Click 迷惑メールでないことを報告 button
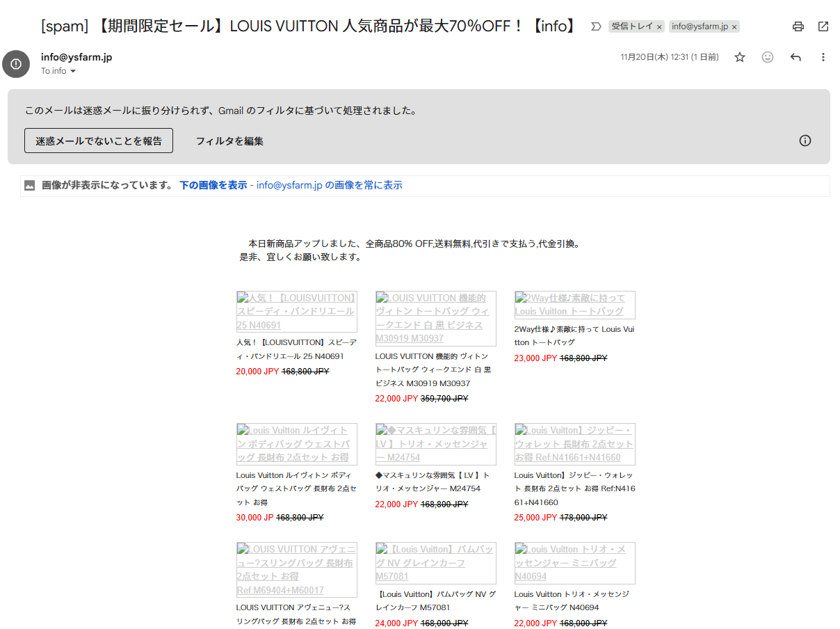840x629 pixels. 99,141
